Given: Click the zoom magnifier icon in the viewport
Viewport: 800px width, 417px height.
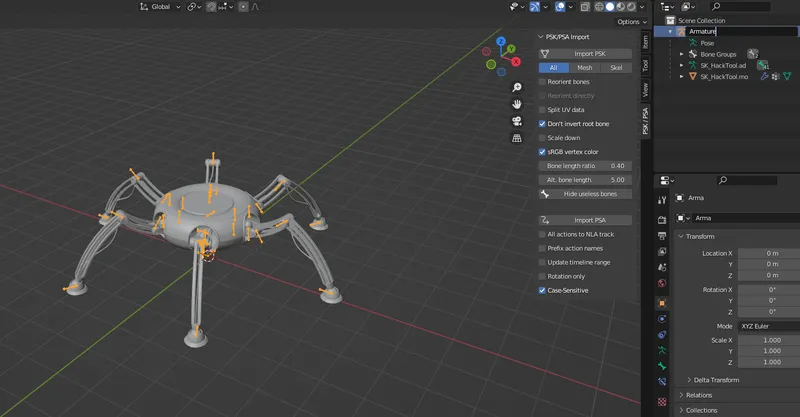Looking at the screenshot, I should (517, 87).
